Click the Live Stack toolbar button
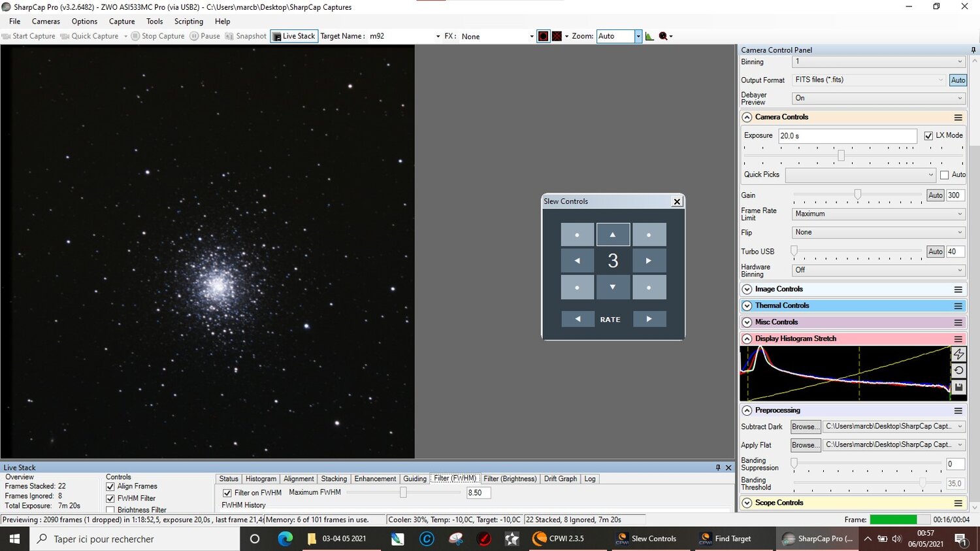 click(294, 36)
